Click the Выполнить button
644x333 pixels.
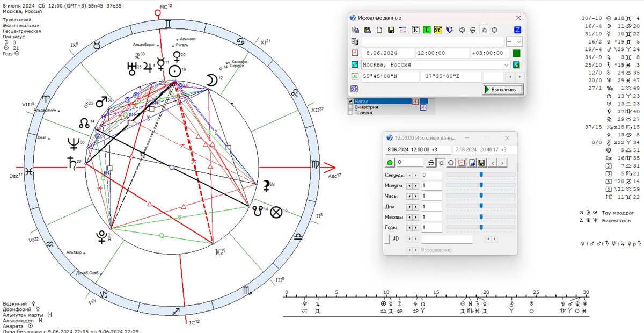click(x=502, y=89)
